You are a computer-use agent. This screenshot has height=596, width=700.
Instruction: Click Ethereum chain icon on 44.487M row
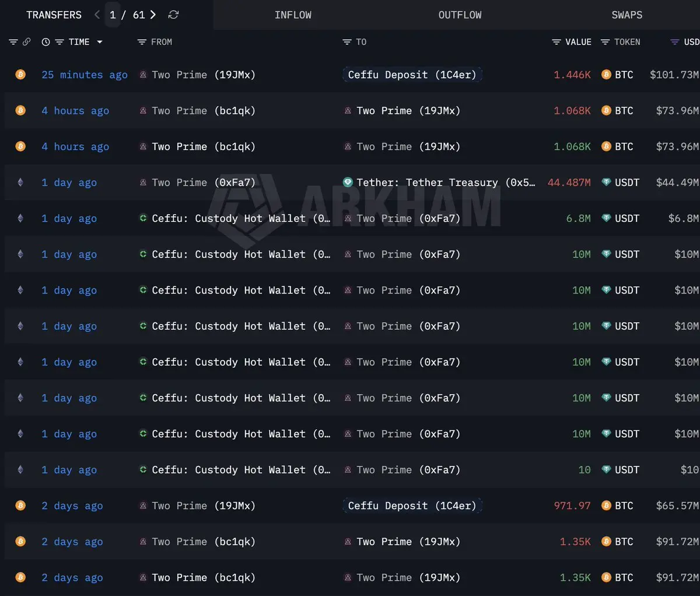click(20, 182)
